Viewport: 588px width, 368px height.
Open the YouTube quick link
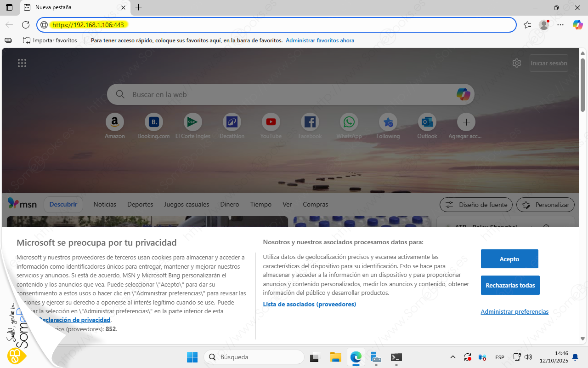tap(271, 122)
